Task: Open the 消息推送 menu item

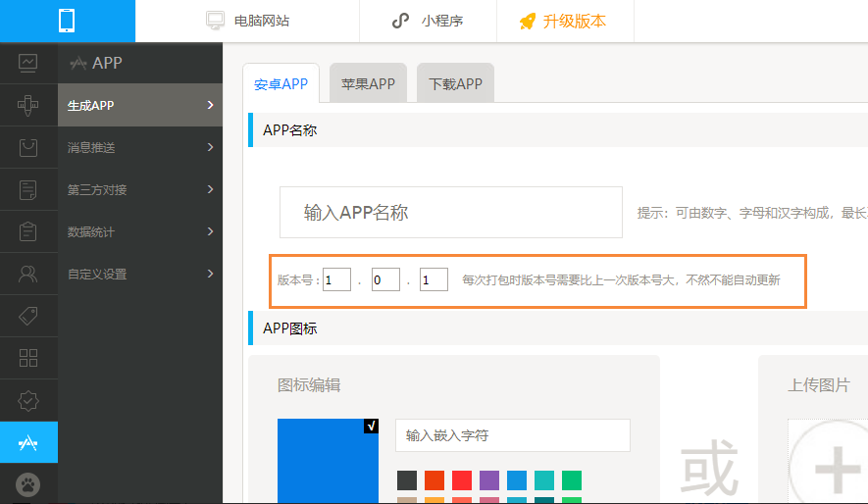Action: (x=140, y=147)
